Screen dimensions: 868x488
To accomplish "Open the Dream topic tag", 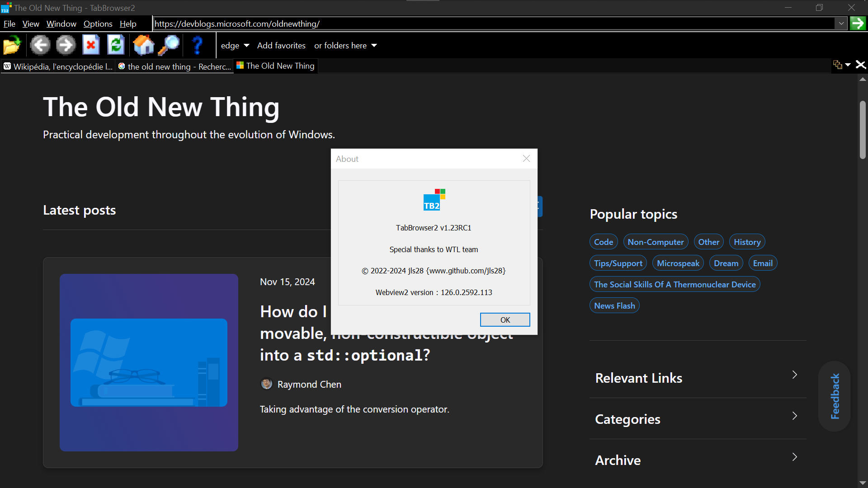I will tap(726, 263).
